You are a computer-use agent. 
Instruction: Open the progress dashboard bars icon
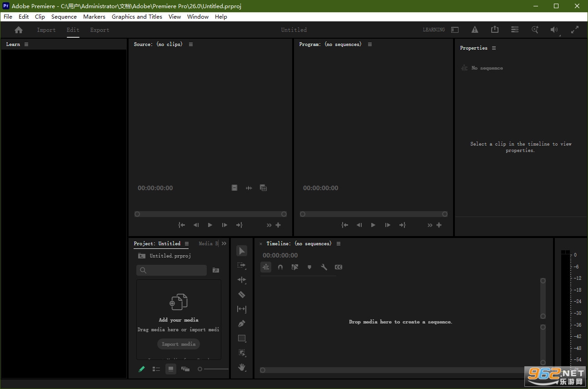pyautogui.click(x=515, y=30)
